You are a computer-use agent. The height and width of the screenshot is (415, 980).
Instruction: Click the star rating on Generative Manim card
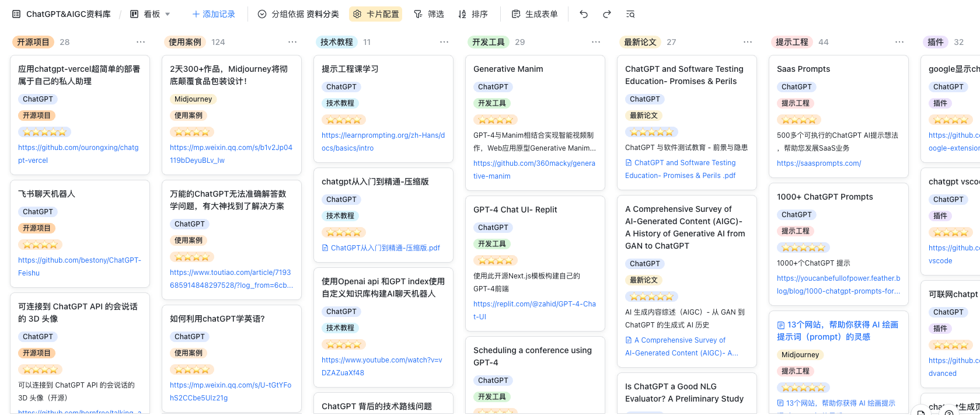(495, 120)
